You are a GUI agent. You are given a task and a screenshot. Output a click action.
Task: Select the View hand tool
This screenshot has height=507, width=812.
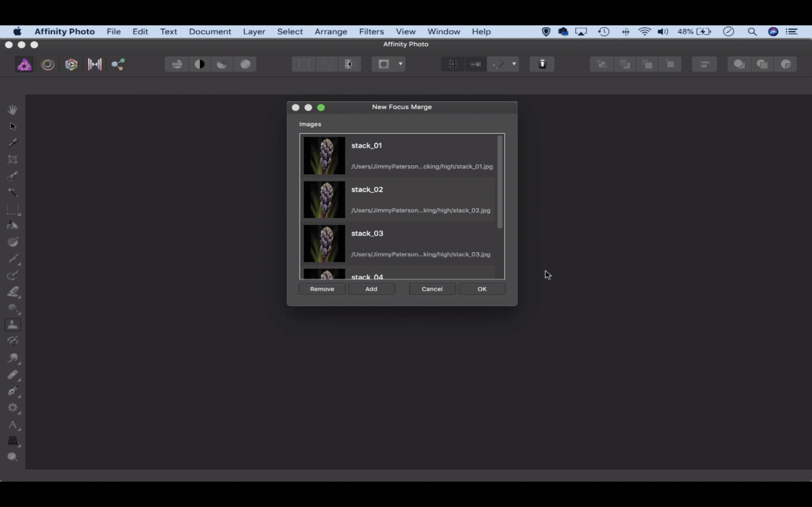pyautogui.click(x=13, y=110)
